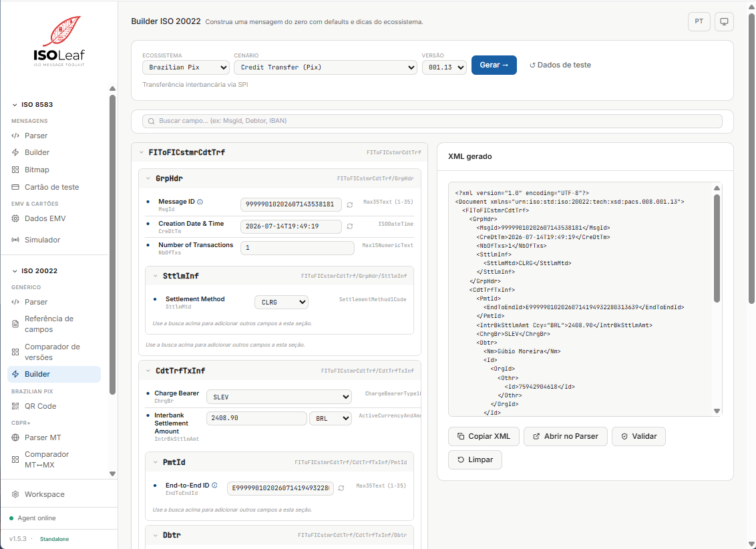Click the Creation Date & Time input
This screenshot has height=549, width=756.
[291, 226]
